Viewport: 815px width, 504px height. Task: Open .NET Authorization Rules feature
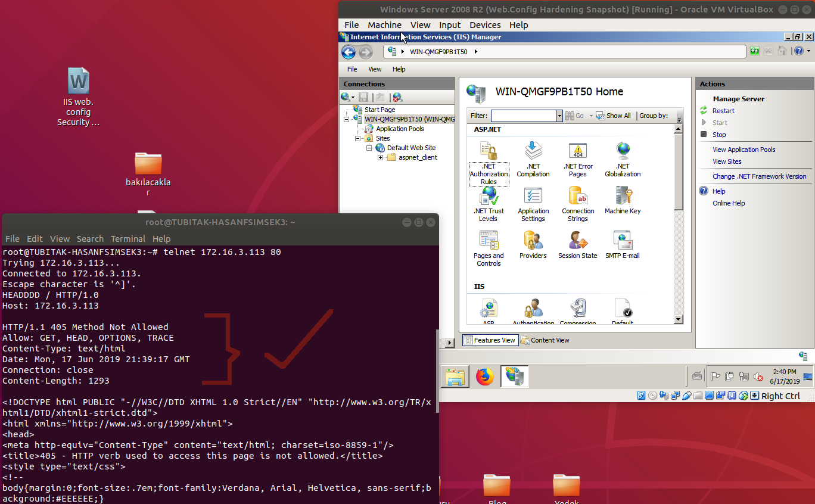coord(489,163)
